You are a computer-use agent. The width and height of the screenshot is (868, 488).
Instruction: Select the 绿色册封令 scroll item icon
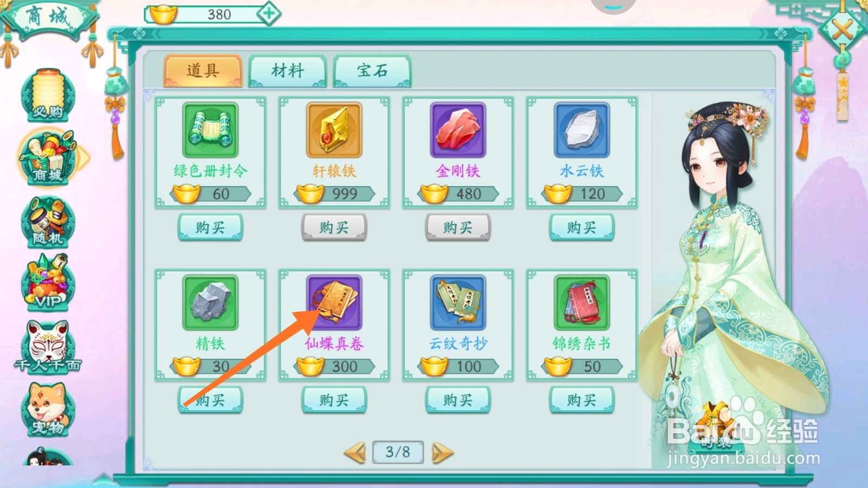[x=210, y=130]
